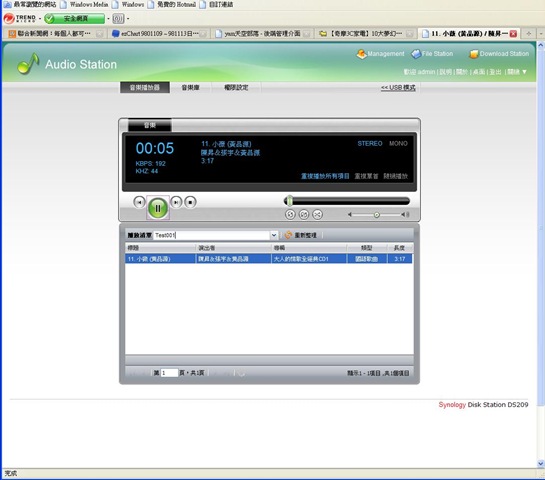Image resolution: width=545 pixels, height=480 pixels.
Task: Switch to the music library tab
Action: coord(190,88)
